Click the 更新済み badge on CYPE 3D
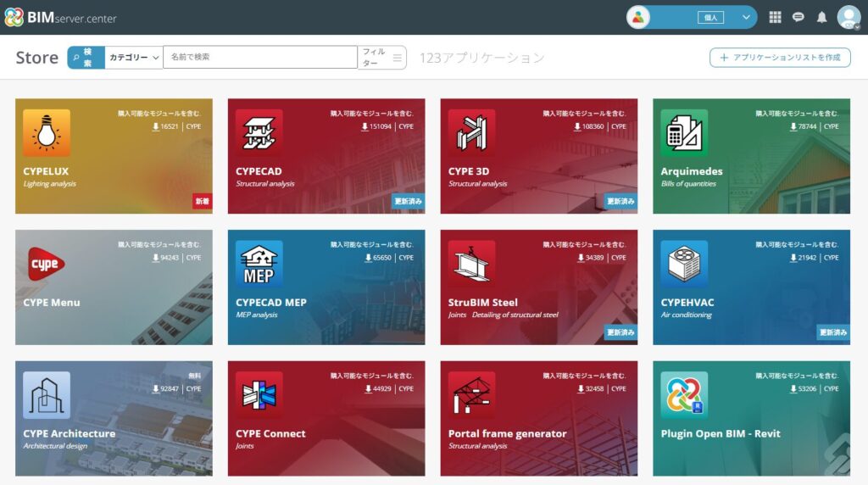The image size is (868, 485). tap(620, 201)
